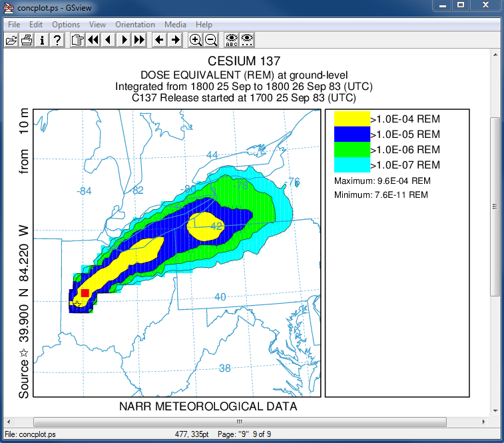Show file info with the 'i' icon
Image resolution: width=504 pixels, height=443 pixels.
tap(42, 40)
